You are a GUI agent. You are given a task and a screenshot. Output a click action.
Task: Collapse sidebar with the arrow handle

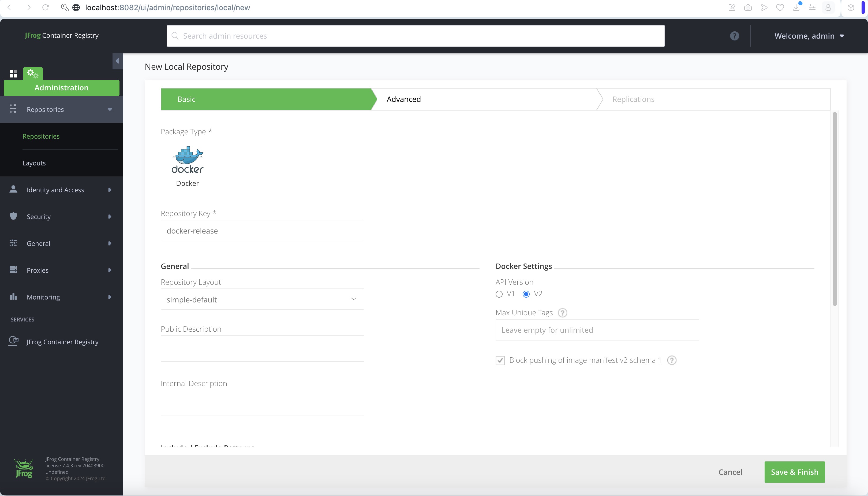117,61
